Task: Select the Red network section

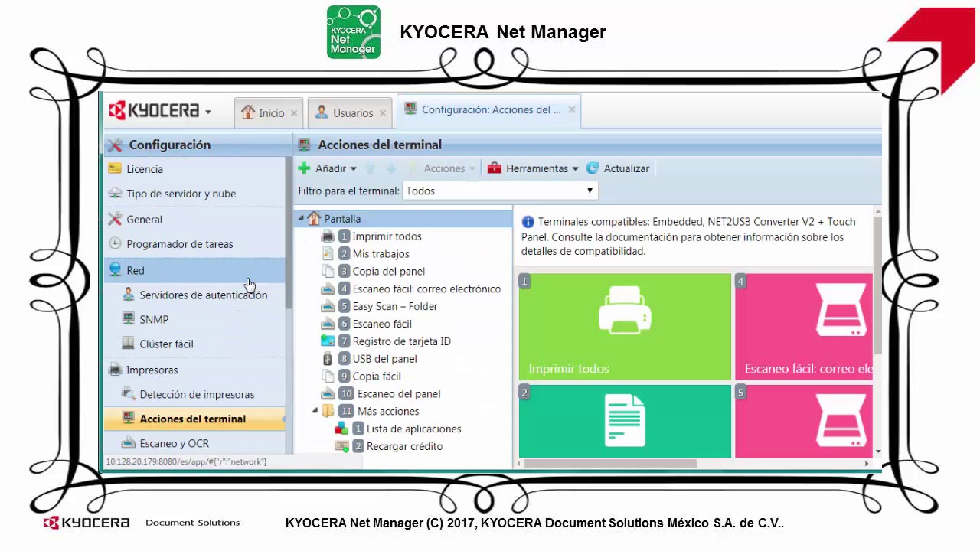Action: [195, 270]
